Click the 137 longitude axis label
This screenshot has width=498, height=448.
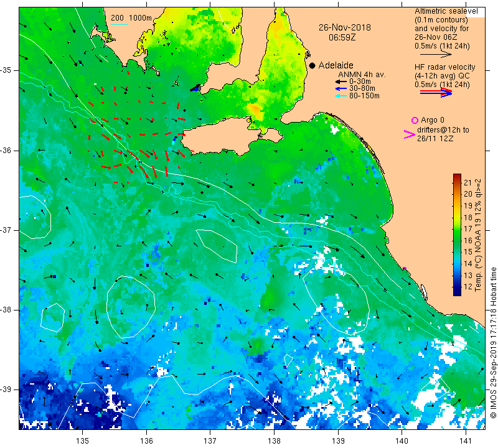[x=210, y=441]
